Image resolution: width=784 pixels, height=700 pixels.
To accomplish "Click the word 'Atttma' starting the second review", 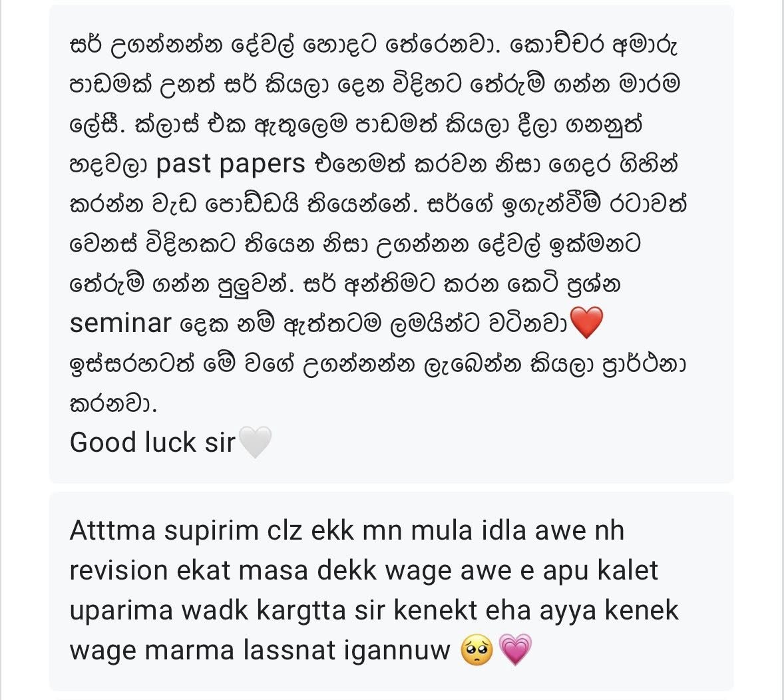I will [112, 530].
